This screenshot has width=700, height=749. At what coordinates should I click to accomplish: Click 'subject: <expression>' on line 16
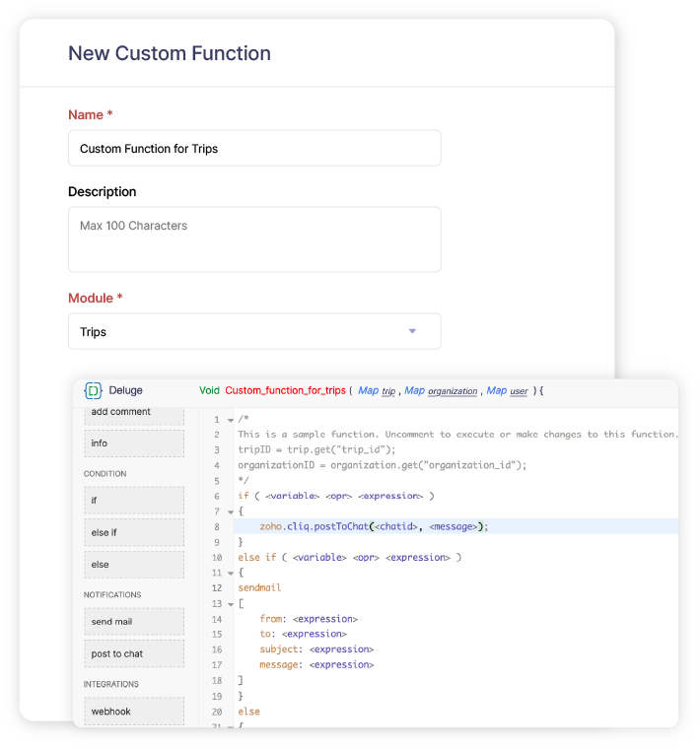tap(316, 649)
